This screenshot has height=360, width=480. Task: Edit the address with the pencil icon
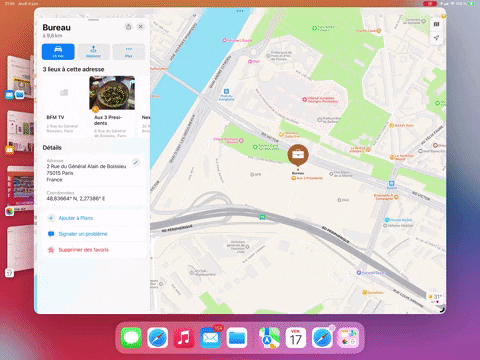point(136,162)
